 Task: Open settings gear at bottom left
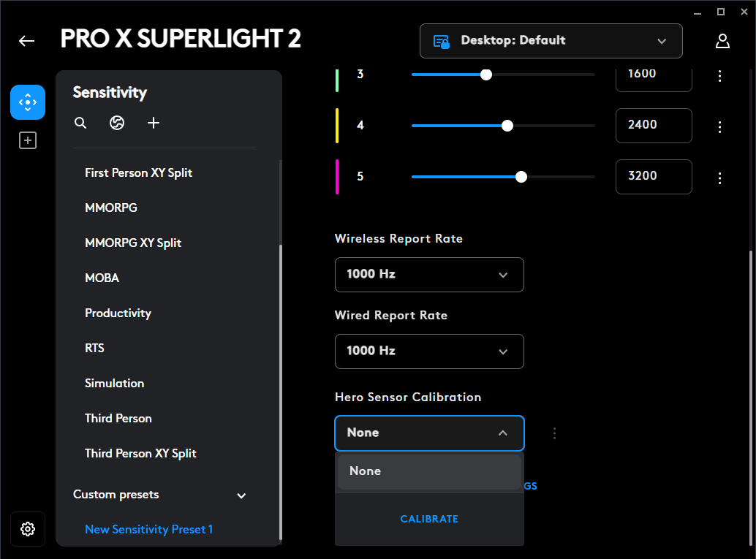[x=28, y=529]
